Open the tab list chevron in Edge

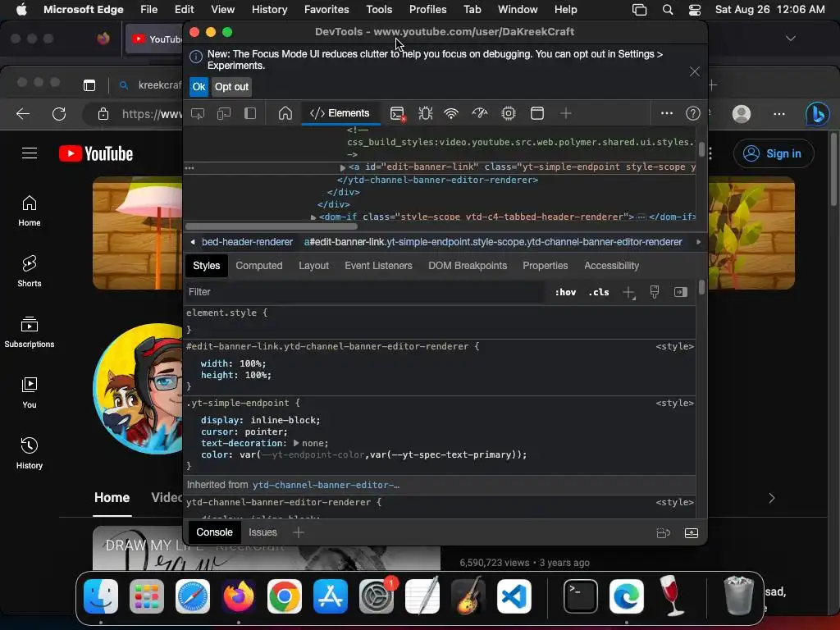[790, 39]
